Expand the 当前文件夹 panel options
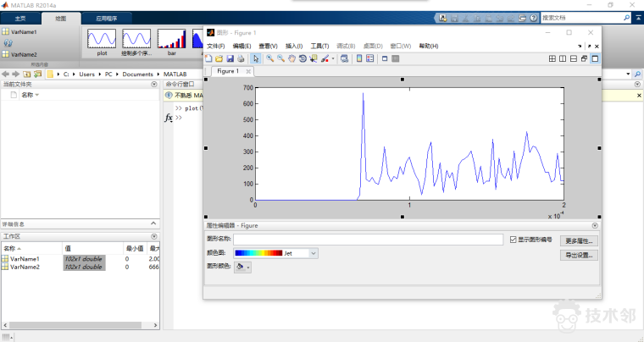644x342 pixels. pyautogui.click(x=153, y=85)
